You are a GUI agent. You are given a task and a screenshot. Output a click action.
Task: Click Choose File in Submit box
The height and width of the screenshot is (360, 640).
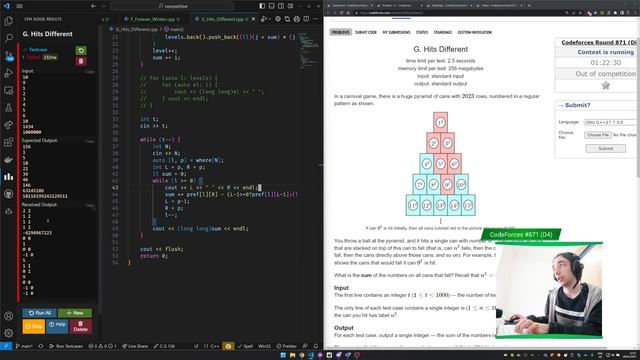598,135
